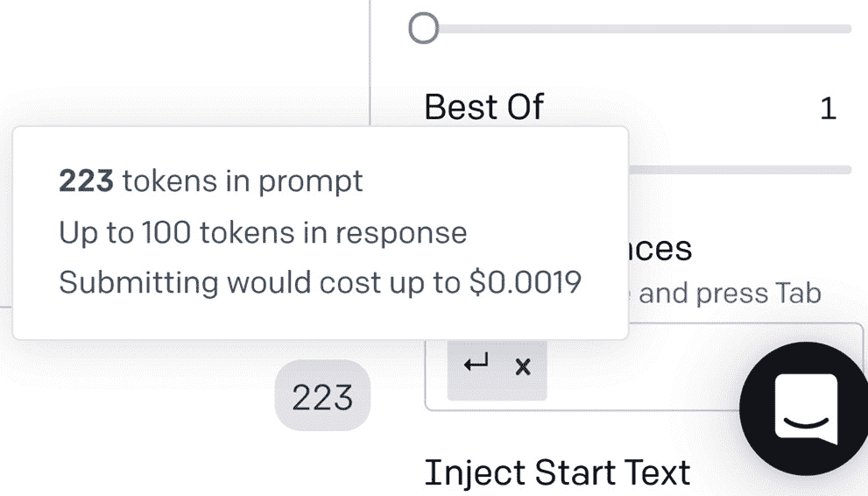
Task: Click the 'and press Tab' hint text
Action: click(x=730, y=293)
